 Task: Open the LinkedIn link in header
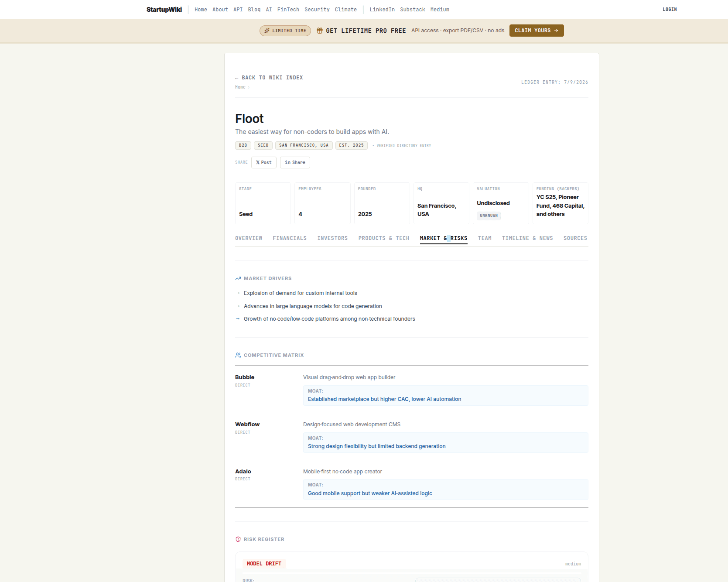coord(382,10)
